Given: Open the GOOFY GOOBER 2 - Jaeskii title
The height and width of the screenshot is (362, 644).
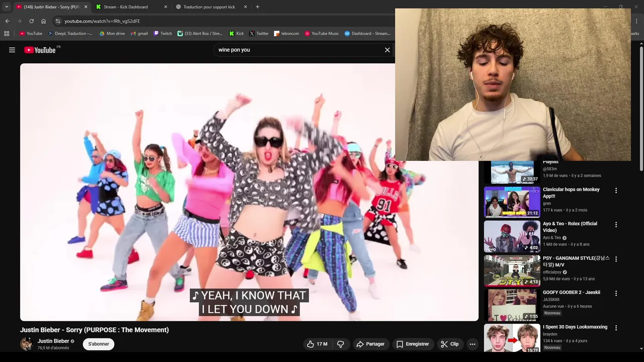Looking at the screenshot, I should click(x=572, y=293).
